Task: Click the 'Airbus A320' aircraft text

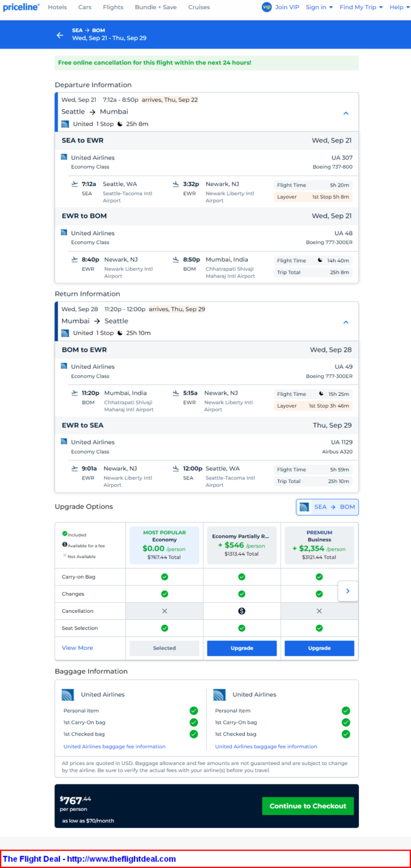Action: coord(337,451)
